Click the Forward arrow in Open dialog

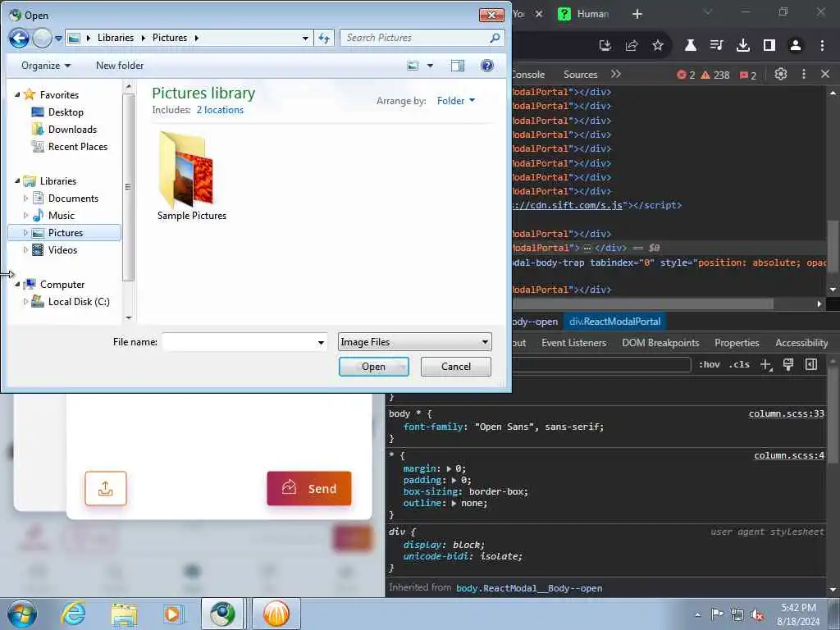[43, 38]
